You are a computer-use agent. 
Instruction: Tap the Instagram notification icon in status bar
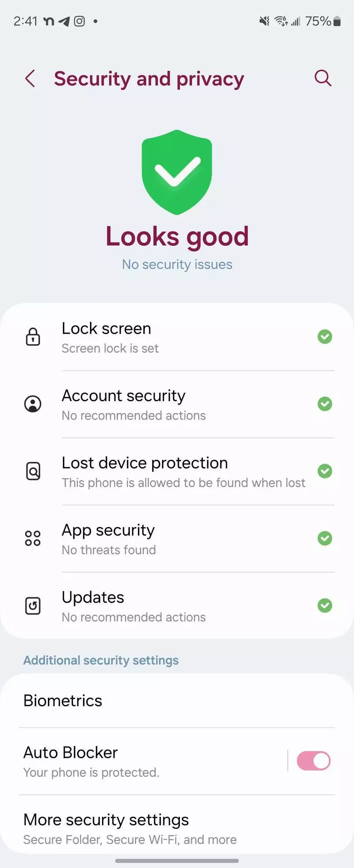pyautogui.click(x=80, y=21)
